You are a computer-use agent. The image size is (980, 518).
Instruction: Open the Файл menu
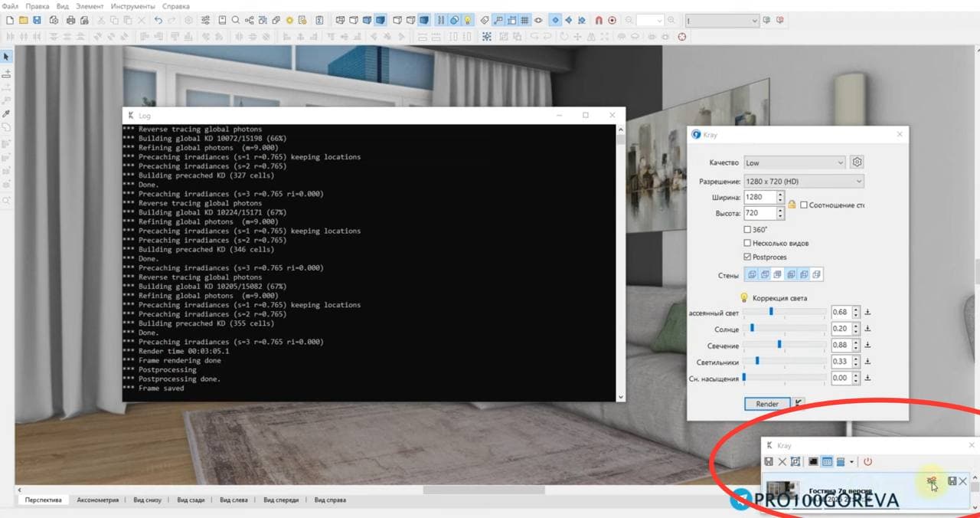pos(10,5)
